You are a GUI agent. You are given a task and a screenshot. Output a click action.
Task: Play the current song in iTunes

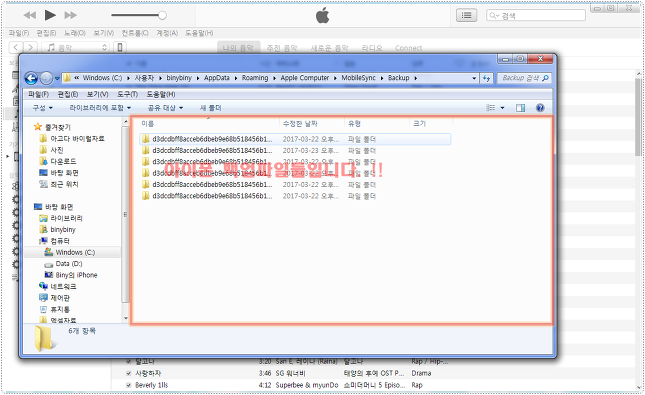point(50,15)
